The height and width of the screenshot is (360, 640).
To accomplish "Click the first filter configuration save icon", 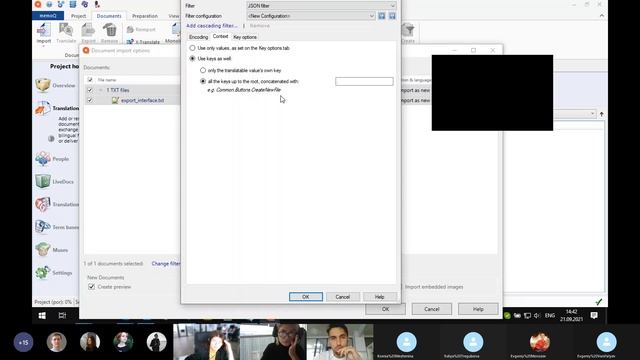I will pos(382,16).
